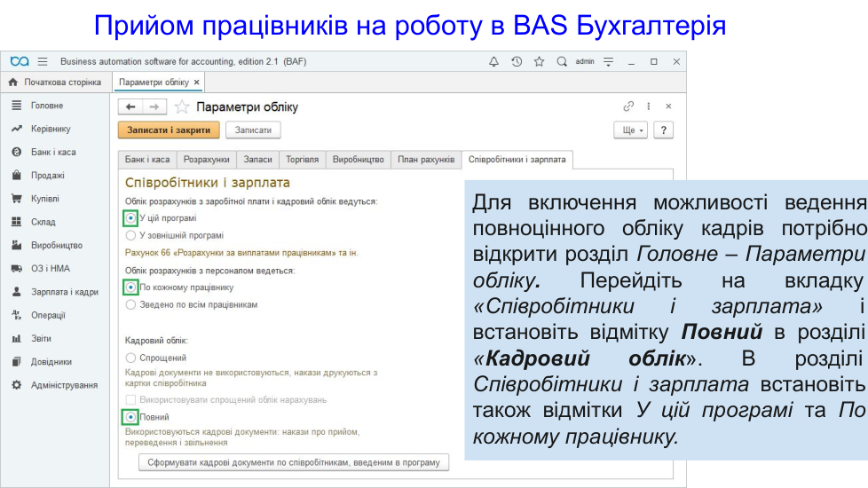Select the У зовнішній програмі option

[131, 236]
